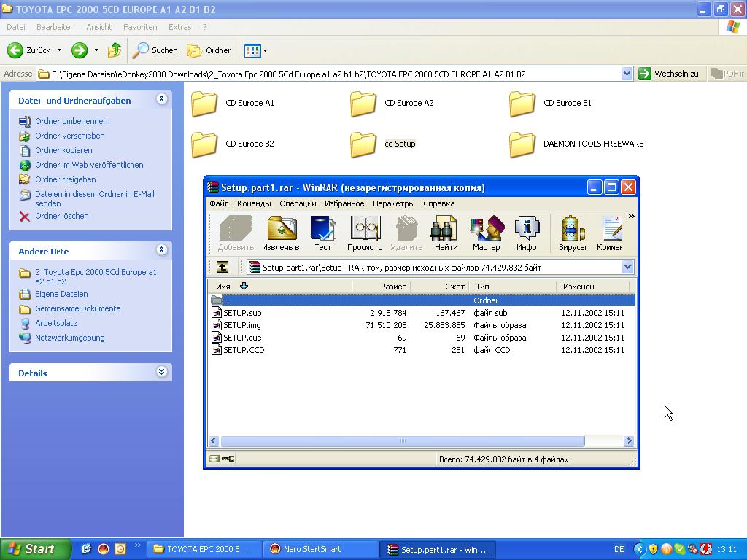Sort by Сжат column header
The width and height of the screenshot is (747, 560).
(440, 286)
